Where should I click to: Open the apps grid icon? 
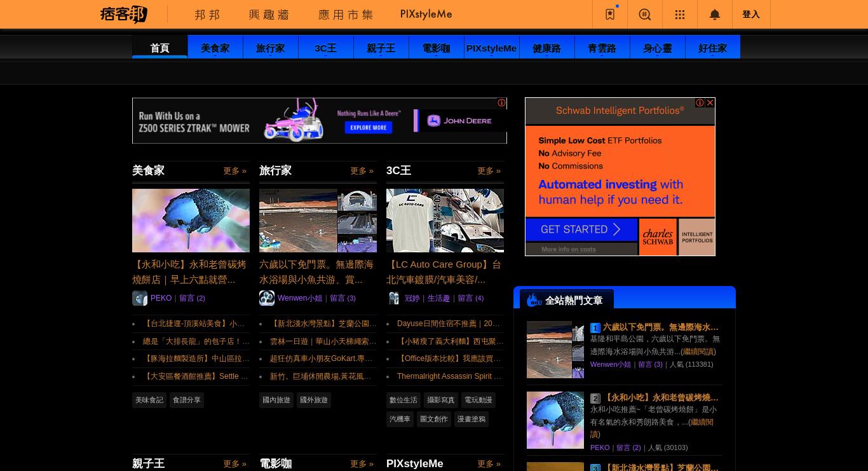680,14
